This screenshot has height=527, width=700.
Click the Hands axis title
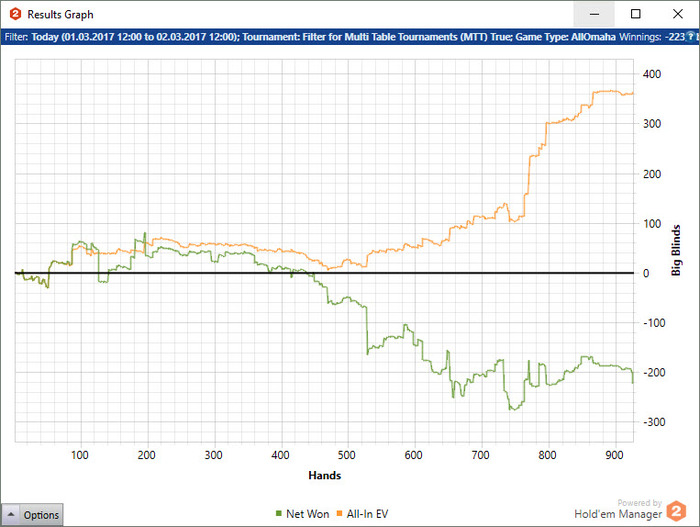325,475
